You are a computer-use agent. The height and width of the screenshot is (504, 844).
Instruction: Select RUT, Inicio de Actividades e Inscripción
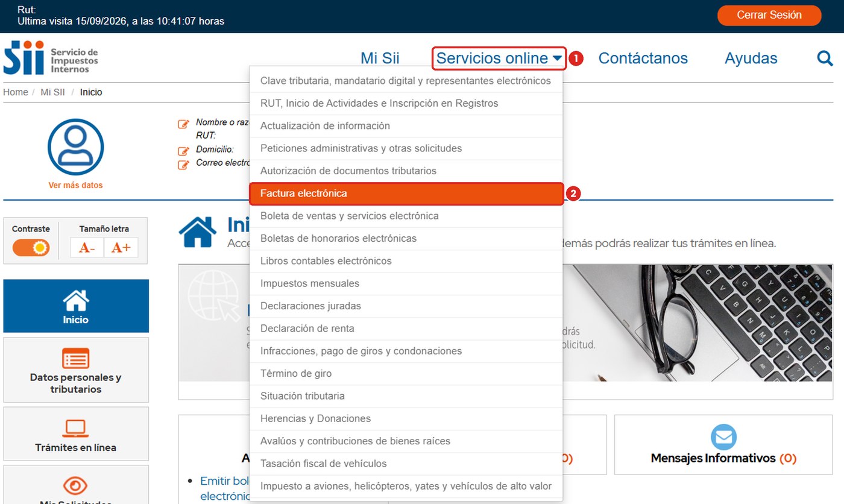point(406,104)
